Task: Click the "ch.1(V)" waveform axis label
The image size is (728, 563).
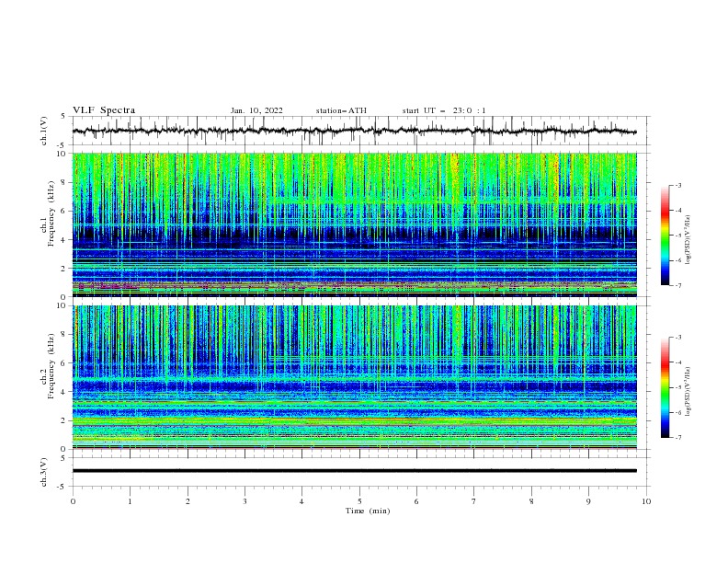Action: (x=44, y=131)
